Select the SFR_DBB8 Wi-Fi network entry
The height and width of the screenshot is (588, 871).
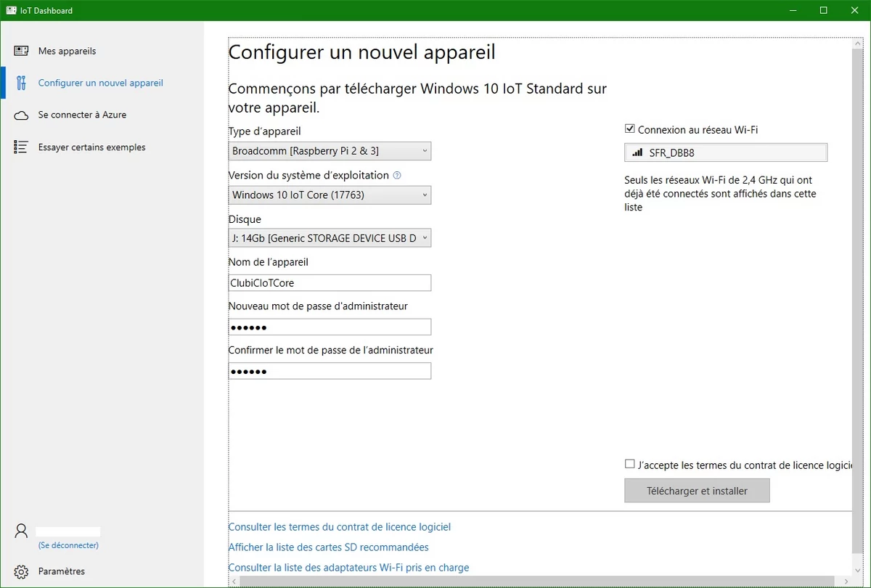pos(726,152)
